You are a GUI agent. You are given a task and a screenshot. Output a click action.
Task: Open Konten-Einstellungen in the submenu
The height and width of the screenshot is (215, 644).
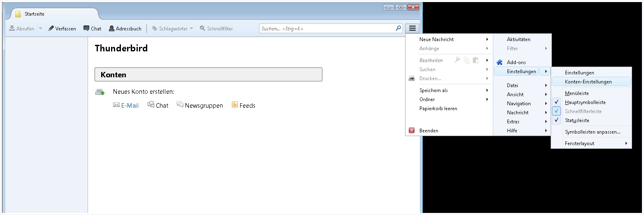pos(591,82)
